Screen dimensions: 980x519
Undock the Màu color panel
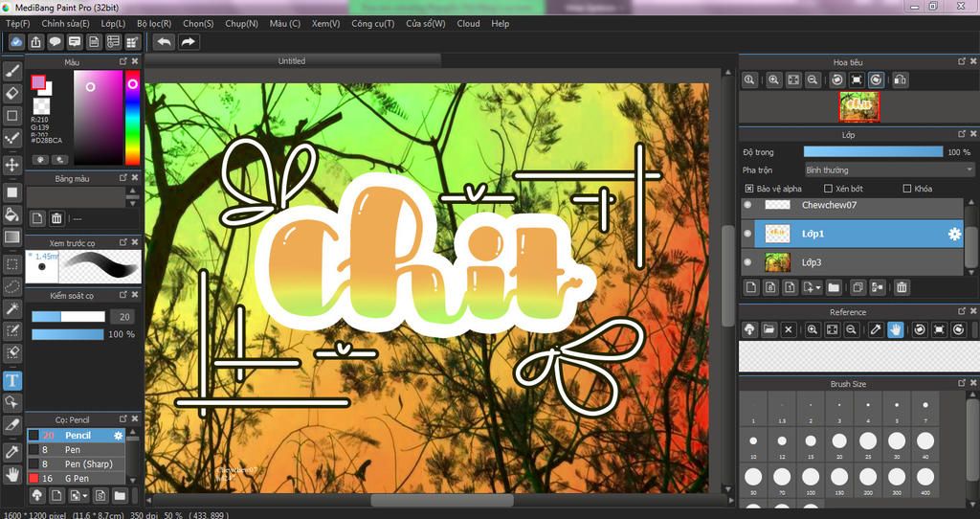(x=123, y=61)
